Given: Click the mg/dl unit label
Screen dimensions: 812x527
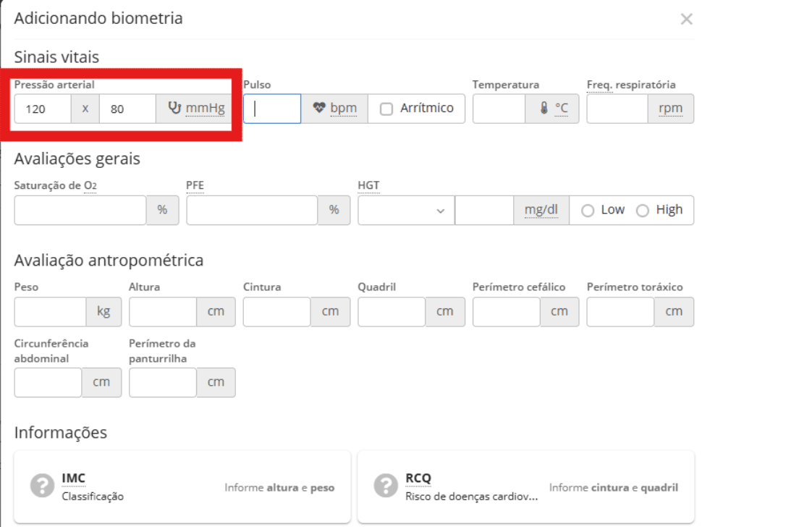Looking at the screenshot, I should pos(541,210).
